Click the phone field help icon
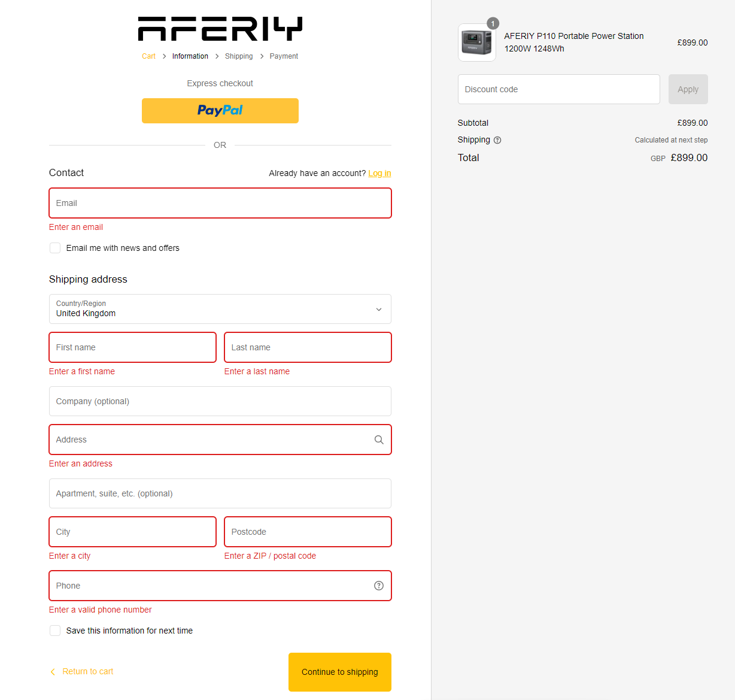Screen dimensions: 735x700 coord(379,586)
